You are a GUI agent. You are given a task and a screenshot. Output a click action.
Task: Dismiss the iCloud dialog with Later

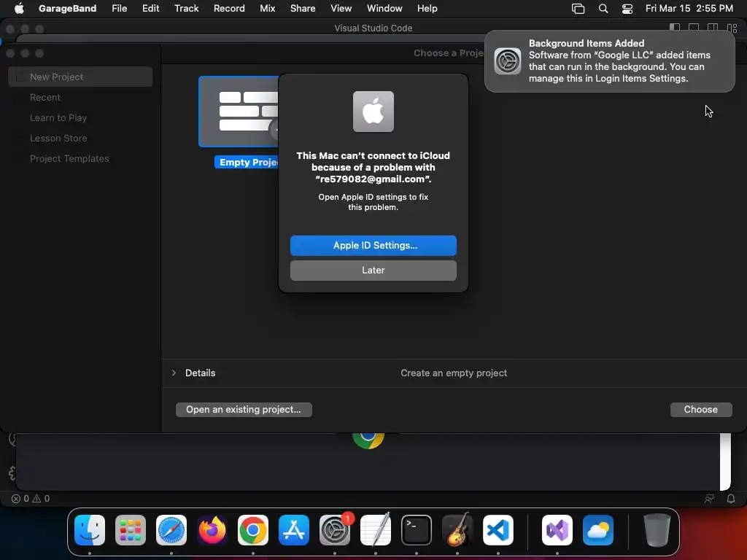click(373, 271)
